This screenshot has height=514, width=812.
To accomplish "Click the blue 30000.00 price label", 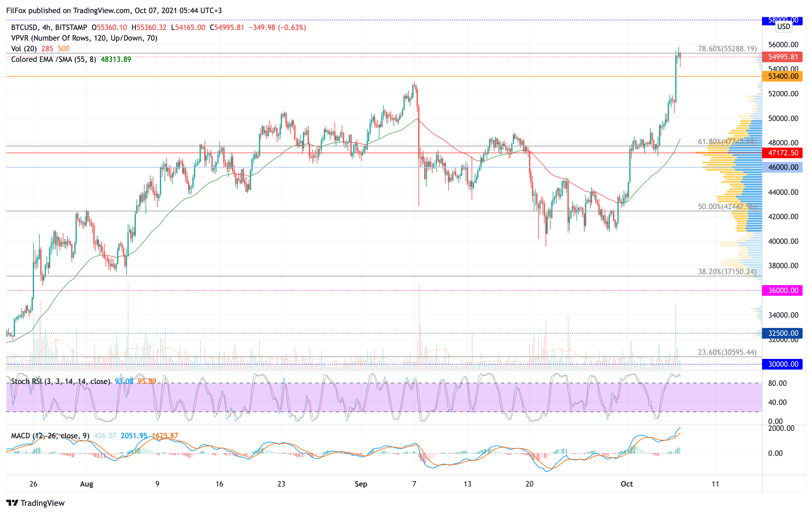I will (x=782, y=364).
